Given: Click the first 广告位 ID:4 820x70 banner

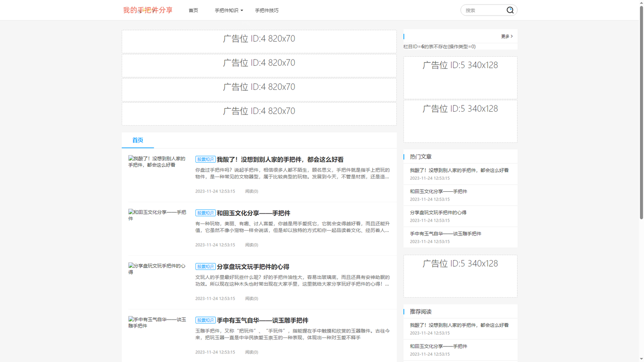Looking at the screenshot, I should click(259, 42).
